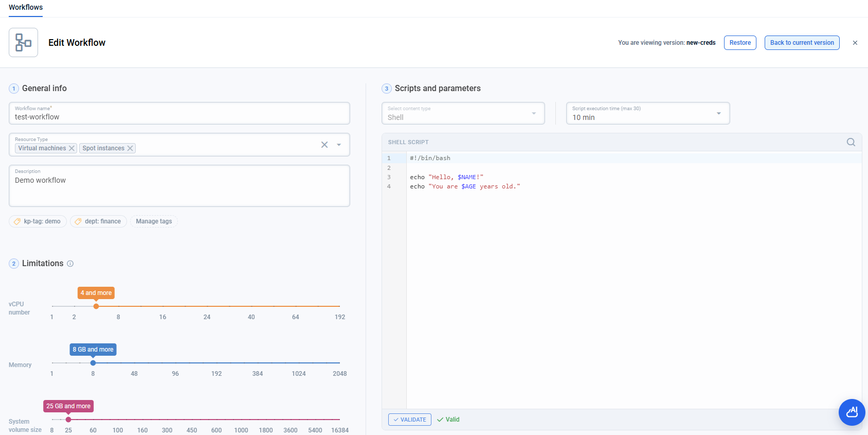The width and height of the screenshot is (868, 435).
Task: Select 16384 on the System volume scale
Action: click(x=340, y=430)
